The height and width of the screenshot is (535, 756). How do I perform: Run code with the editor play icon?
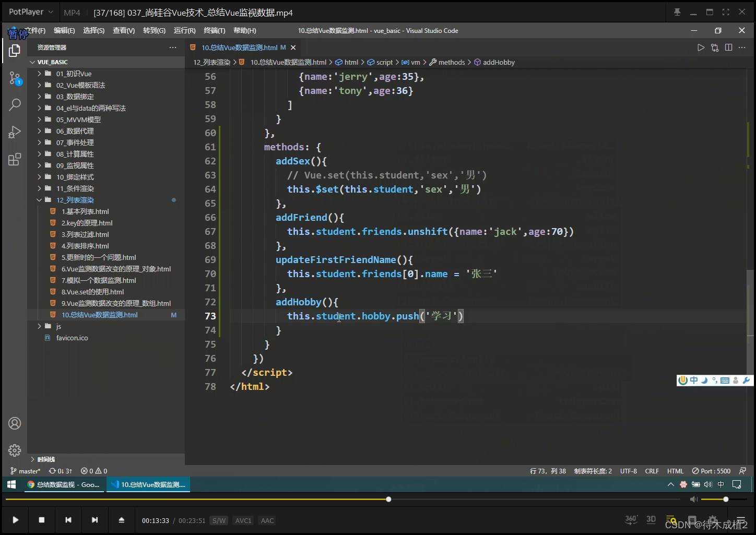tap(701, 47)
